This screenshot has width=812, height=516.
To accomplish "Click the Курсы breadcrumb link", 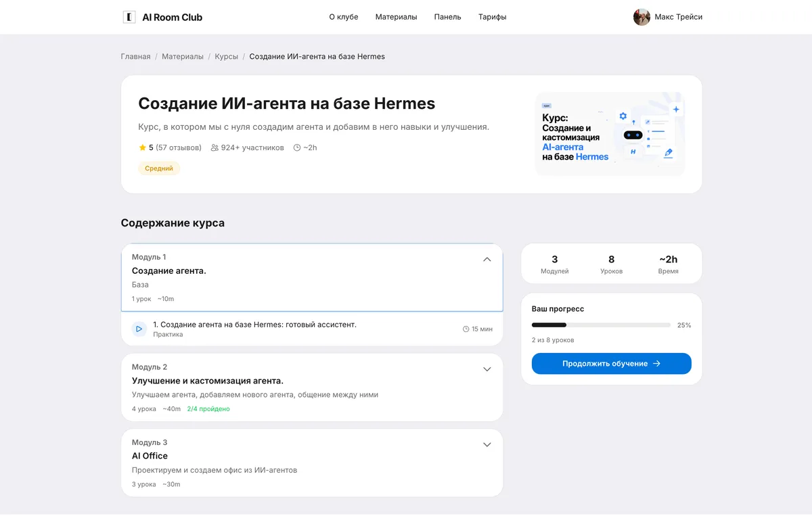I will (x=227, y=57).
